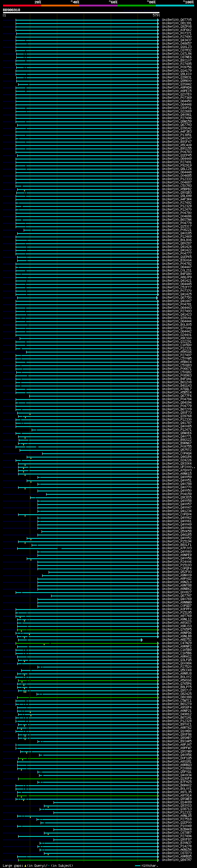Select label UniRef100_Q41234
The width and height of the screenshot is (197, 868).
coord(177,511)
